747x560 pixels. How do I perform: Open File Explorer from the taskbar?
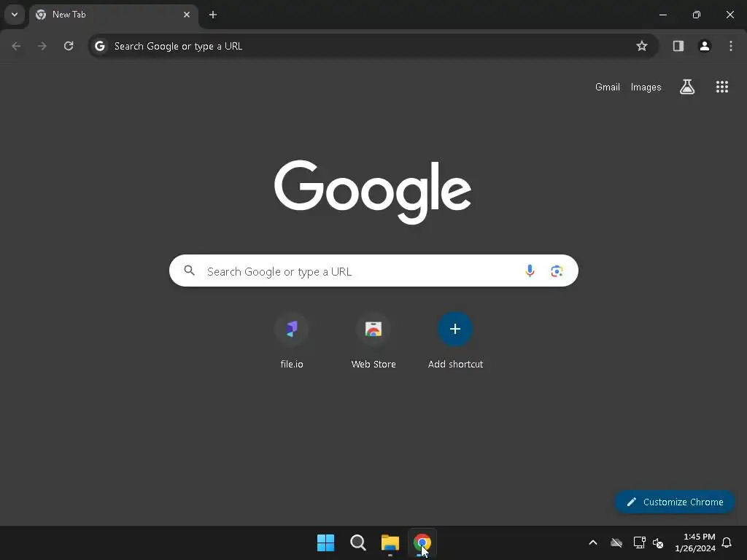pyautogui.click(x=390, y=542)
